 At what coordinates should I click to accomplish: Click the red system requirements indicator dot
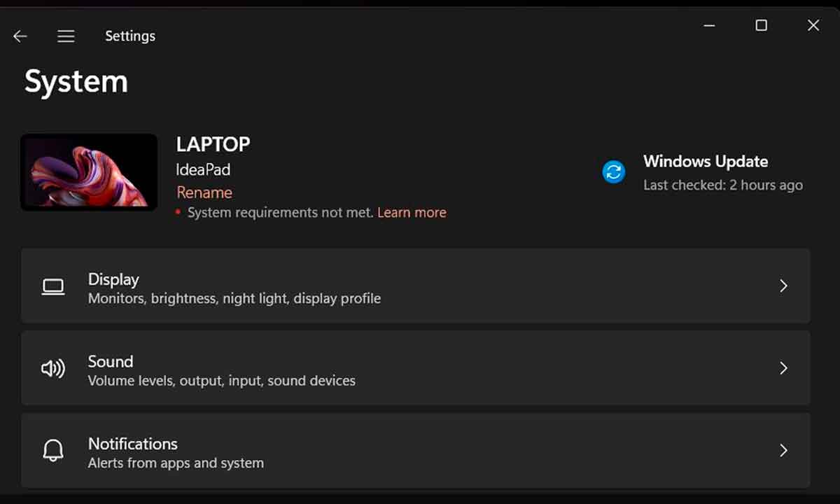coord(178,212)
